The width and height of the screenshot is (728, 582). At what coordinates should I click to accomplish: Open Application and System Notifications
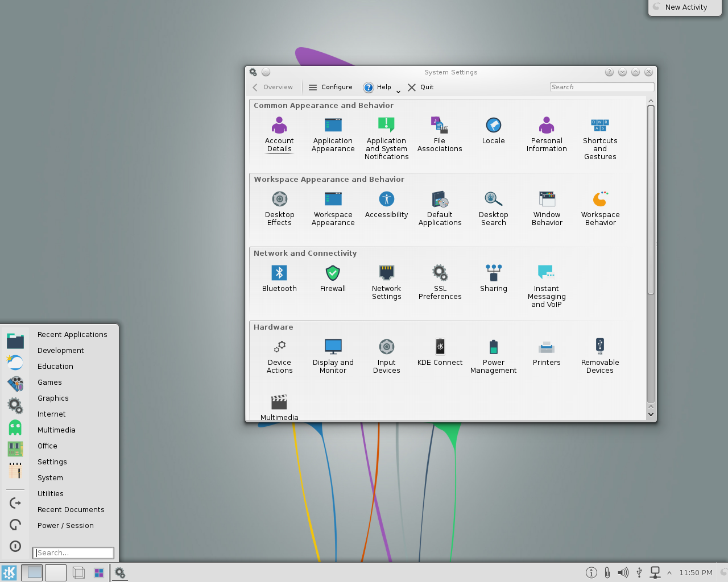pyautogui.click(x=387, y=139)
